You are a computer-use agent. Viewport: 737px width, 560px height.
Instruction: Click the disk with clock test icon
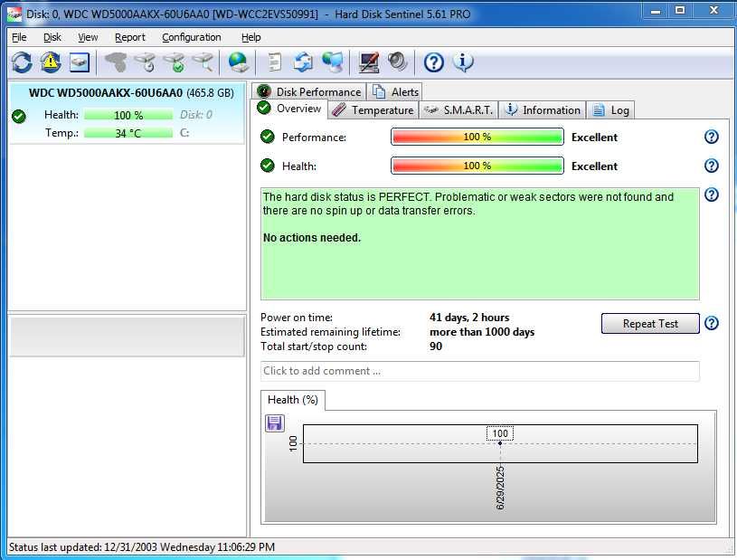tap(146, 62)
